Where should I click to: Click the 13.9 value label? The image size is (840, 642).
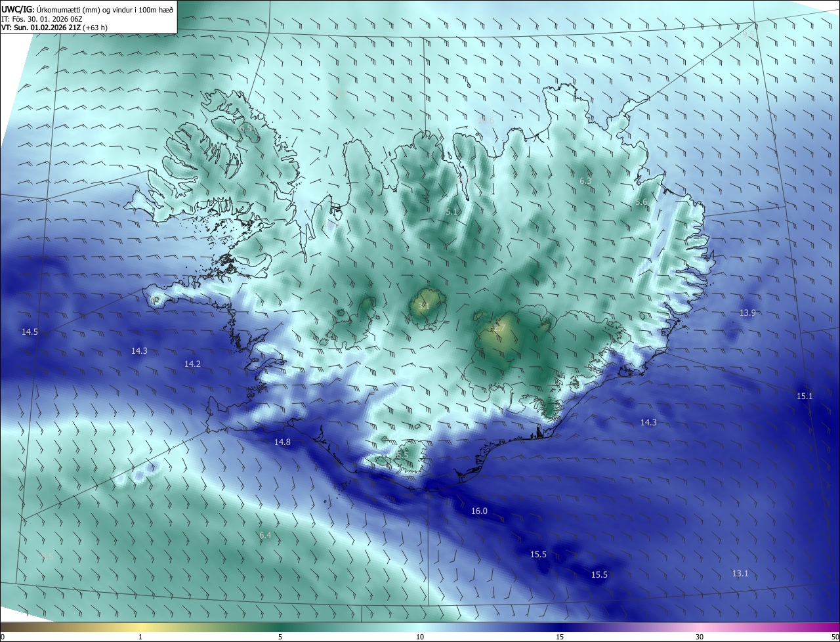point(747,313)
